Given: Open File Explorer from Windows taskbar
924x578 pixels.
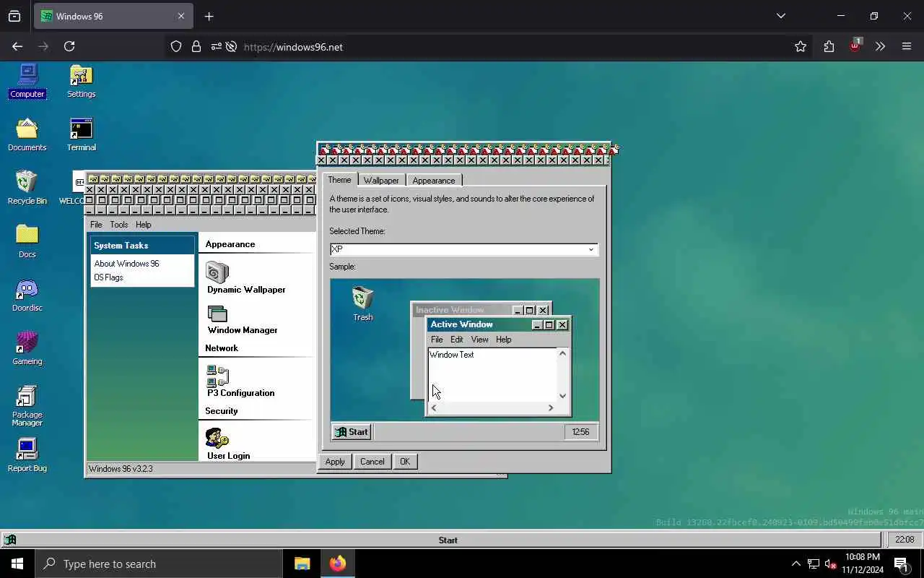Looking at the screenshot, I should click(302, 564).
